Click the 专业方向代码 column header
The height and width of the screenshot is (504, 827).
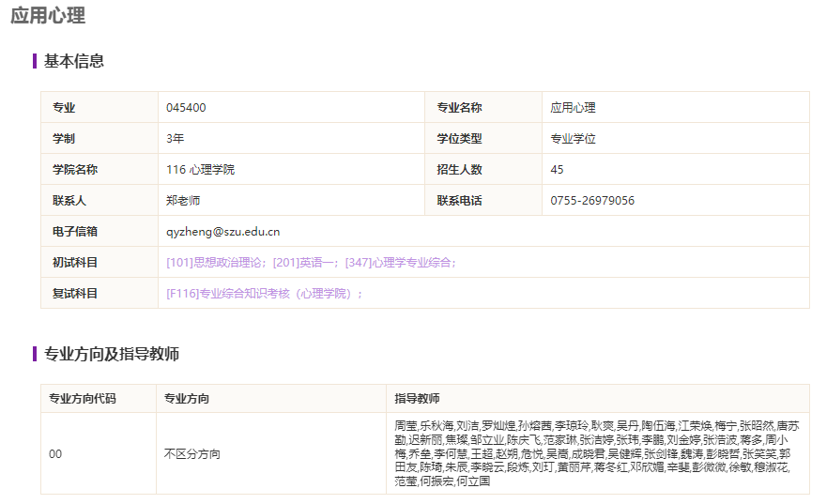83,399
